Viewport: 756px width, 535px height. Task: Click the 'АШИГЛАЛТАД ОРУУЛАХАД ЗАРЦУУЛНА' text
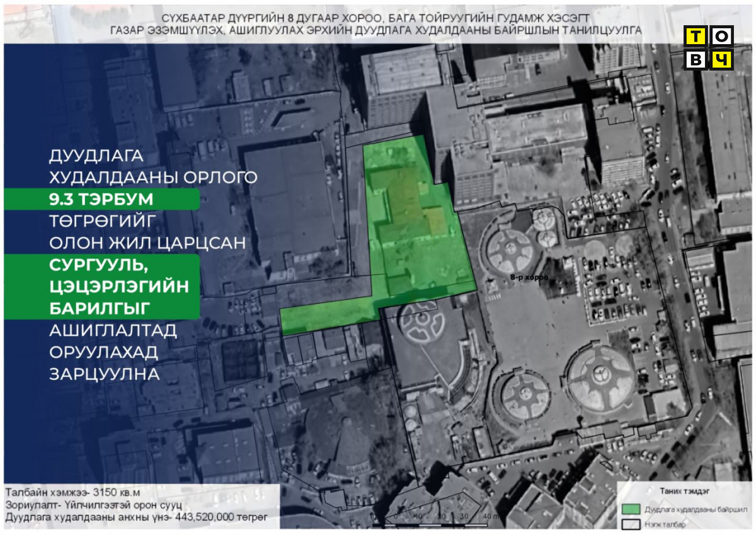click(x=113, y=352)
